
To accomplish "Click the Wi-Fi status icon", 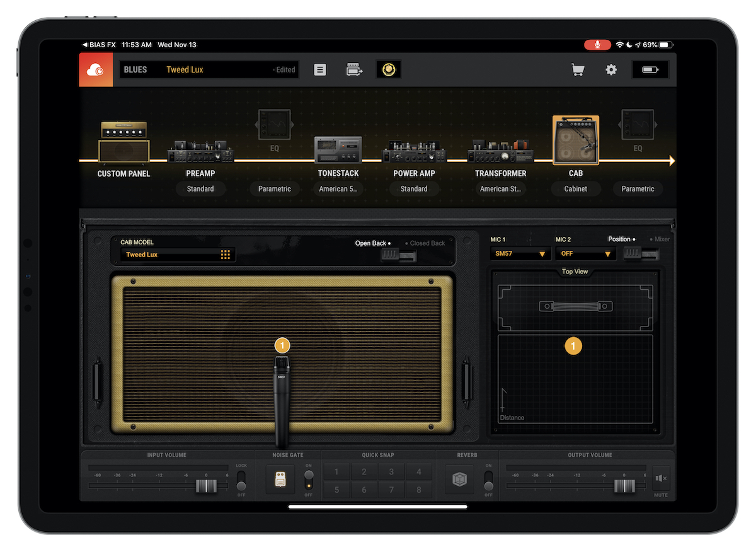I will [x=620, y=45].
